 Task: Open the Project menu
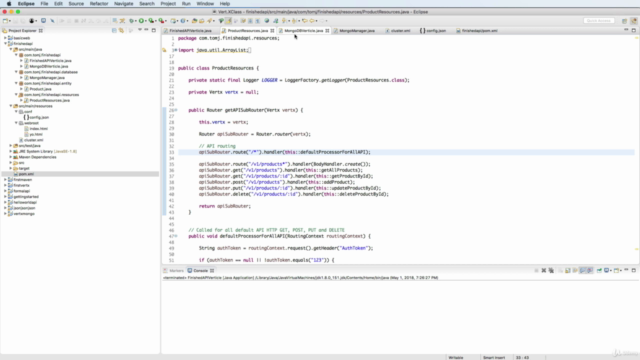(168, 4)
